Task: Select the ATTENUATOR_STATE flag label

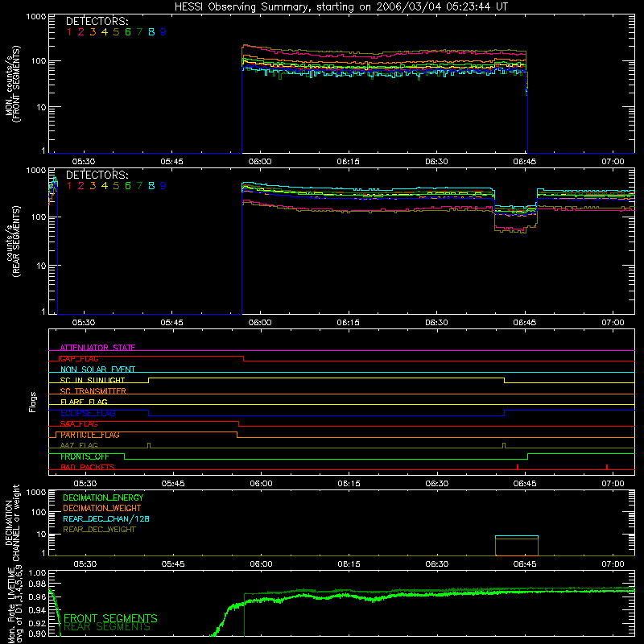Action: 97,348
